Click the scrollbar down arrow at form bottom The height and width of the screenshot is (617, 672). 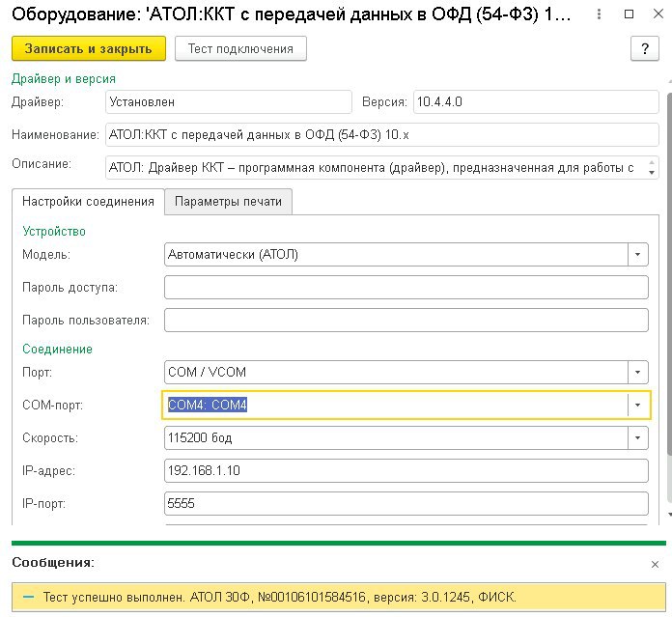(x=669, y=514)
